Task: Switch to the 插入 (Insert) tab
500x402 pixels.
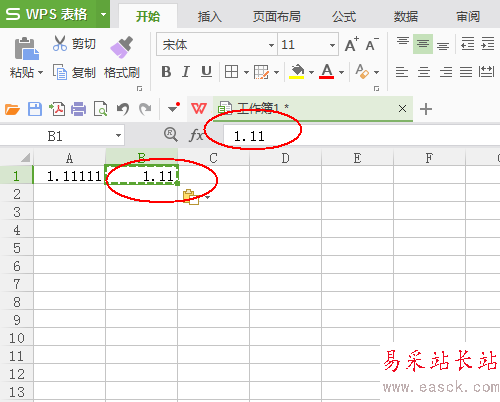Action: 209,16
